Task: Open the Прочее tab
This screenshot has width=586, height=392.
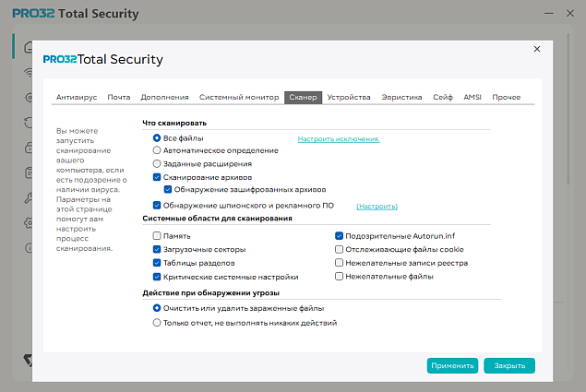Action: coord(506,97)
